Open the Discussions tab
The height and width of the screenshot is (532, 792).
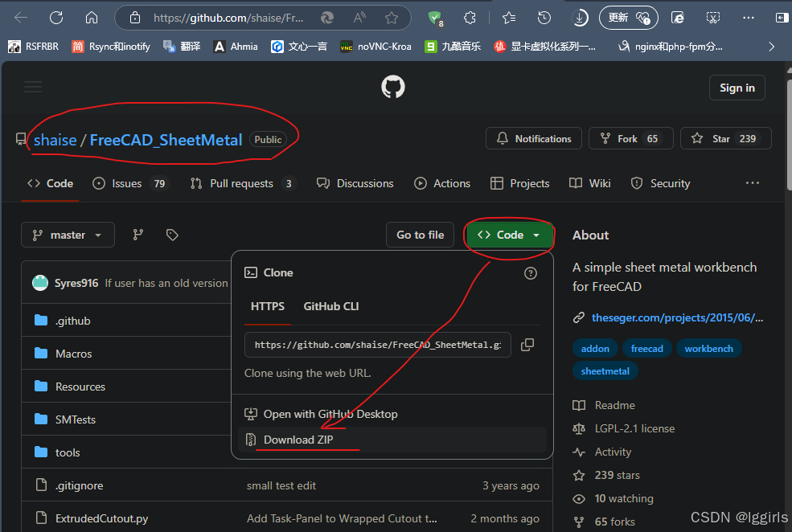point(355,183)
